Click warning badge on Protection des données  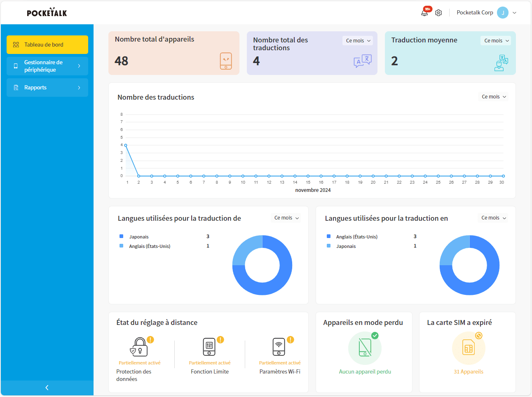[150, 340]
